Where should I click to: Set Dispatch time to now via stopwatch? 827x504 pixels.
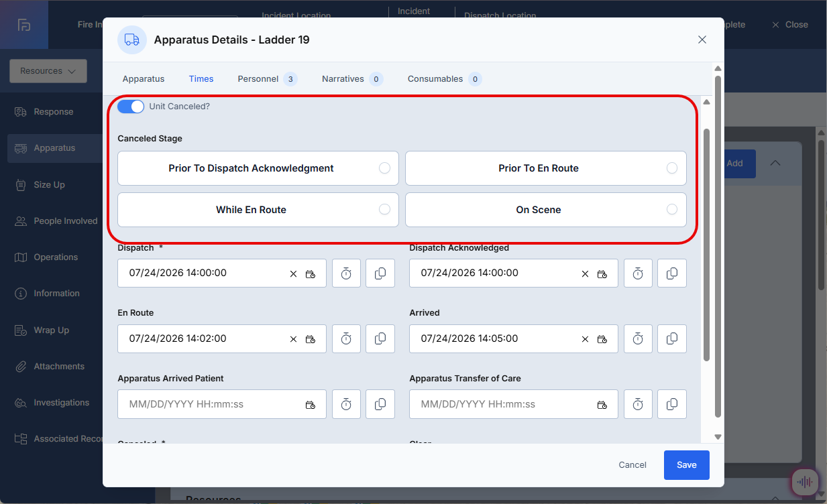(346, 273)
